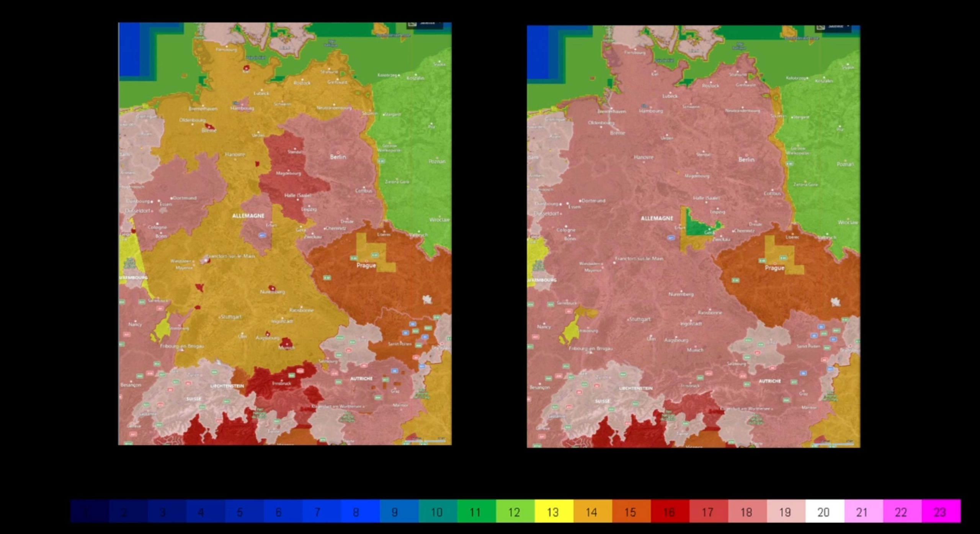Image resolution: width=980 pixels, height=534 pixels.
Task: Click the yellow legend swatch 13
Action: tap(553, 512)
